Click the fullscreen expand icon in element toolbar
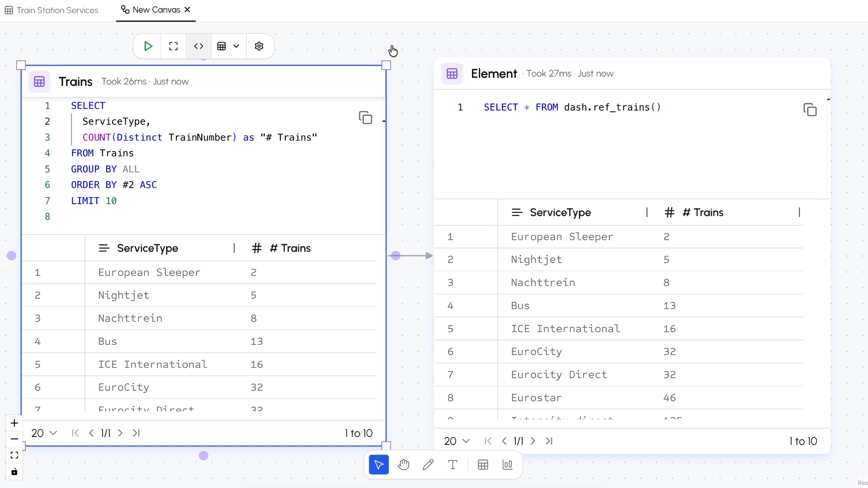 (x=173, y=46)
